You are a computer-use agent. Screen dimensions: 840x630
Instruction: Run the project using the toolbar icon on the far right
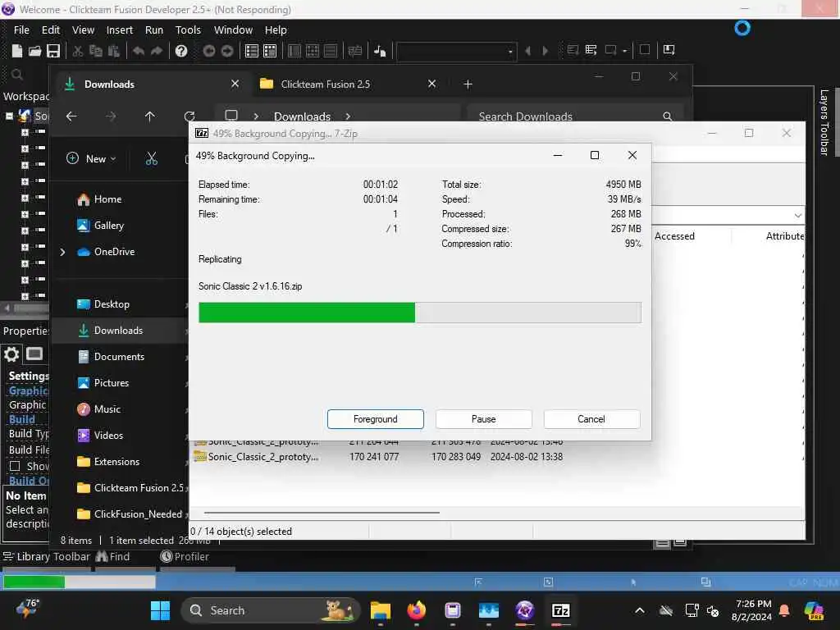tap(669, 50)
